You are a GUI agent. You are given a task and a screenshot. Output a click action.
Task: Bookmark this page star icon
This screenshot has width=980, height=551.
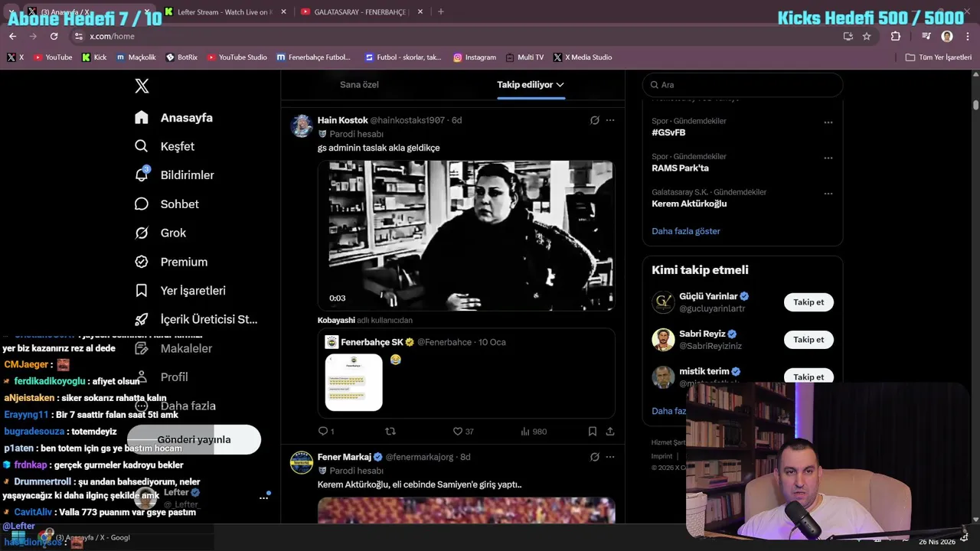[867, 36]
